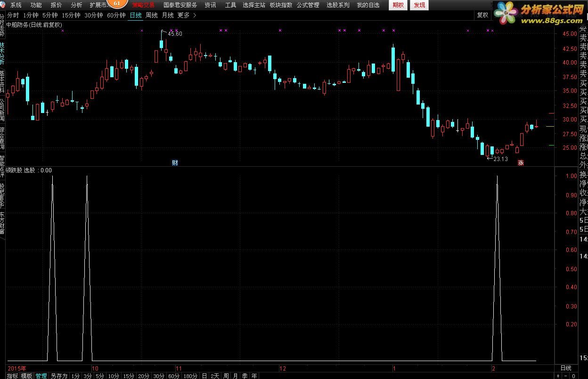Switch to the 15分钟 period tab
The height and width of the screenshot is (379, 588).
[71, 15]
